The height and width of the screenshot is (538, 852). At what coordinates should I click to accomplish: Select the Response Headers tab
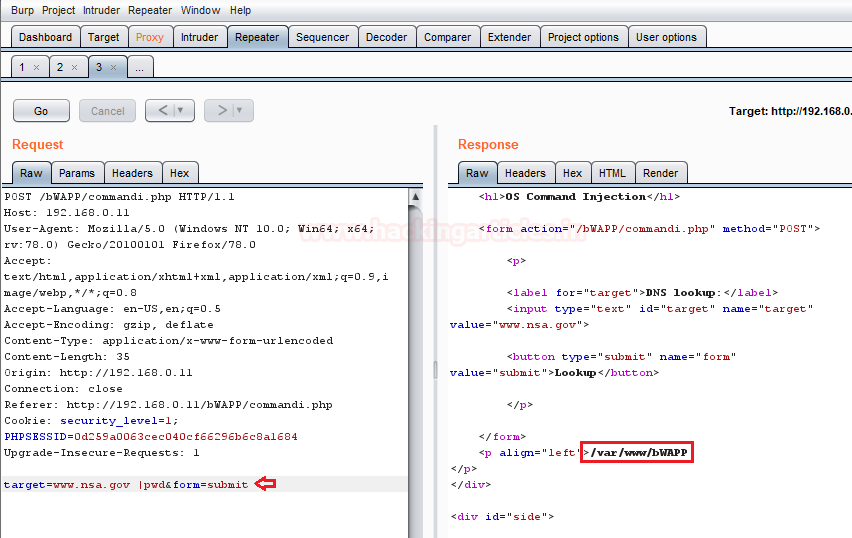pyautogui.click(x=525, y=173)
